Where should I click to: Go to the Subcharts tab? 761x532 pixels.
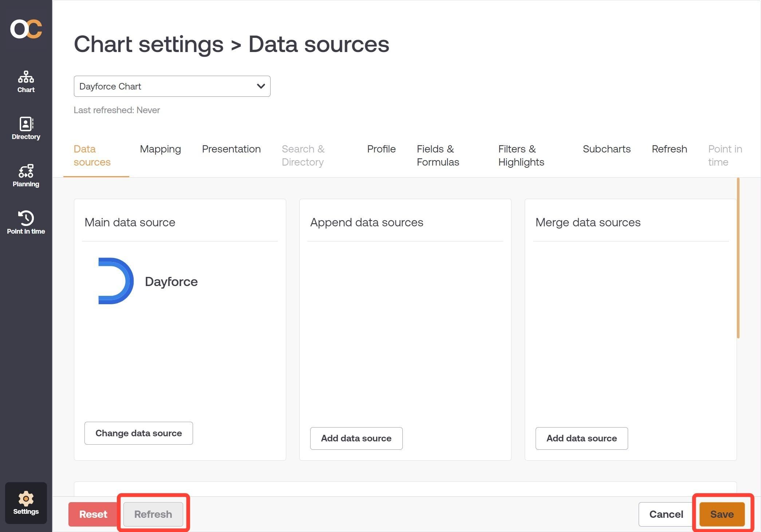[x=607, y=149]
